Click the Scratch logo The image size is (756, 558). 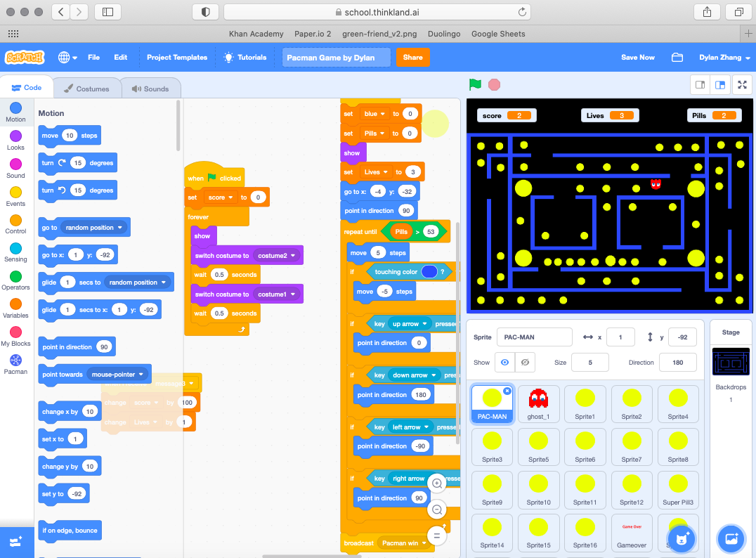[24, 58]
